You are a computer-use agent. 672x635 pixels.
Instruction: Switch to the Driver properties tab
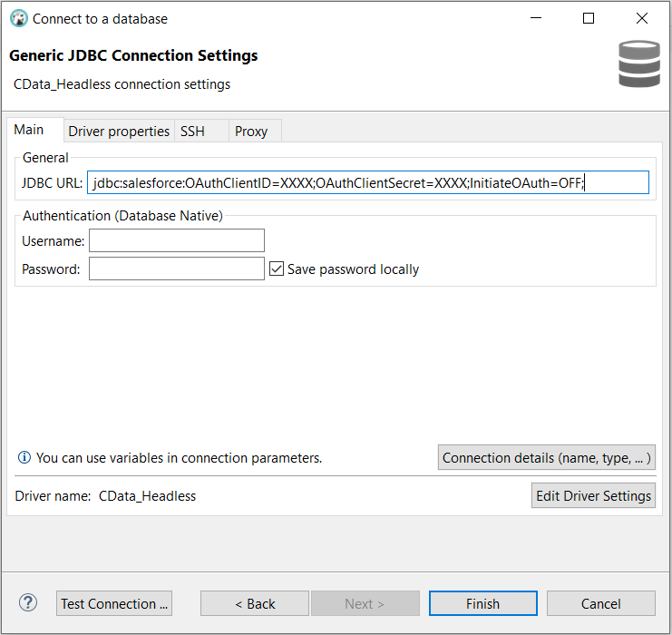pyautogui.click(x=119, y=132)
